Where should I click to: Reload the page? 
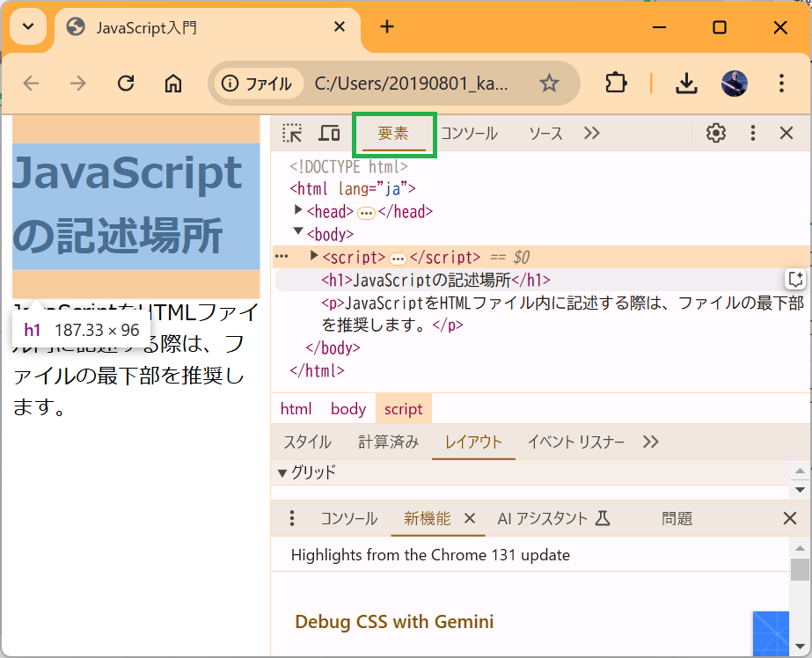tap(126, 83)
